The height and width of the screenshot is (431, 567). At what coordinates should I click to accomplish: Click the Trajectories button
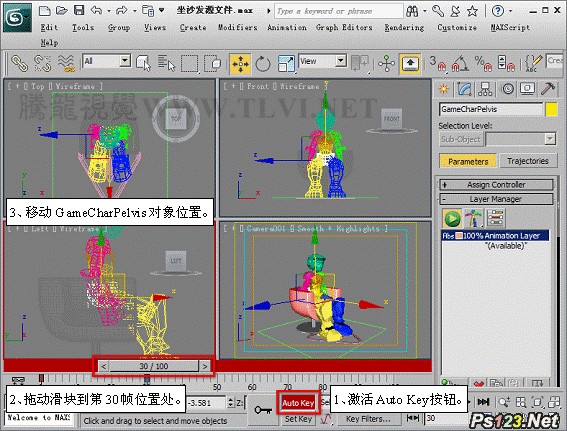click(x=528, y=161)
